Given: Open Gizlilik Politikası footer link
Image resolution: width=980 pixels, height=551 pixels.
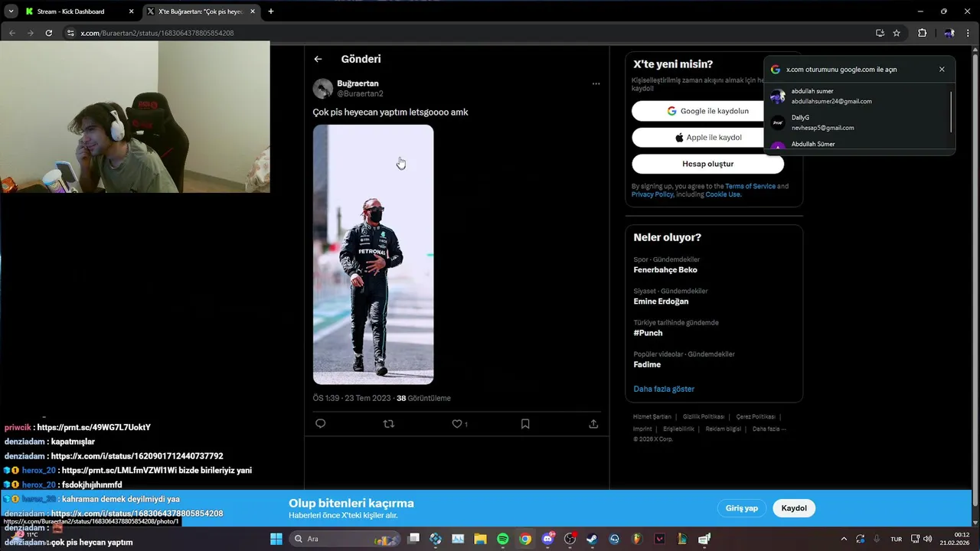Looking at the screenshot, I should point(704,416).
